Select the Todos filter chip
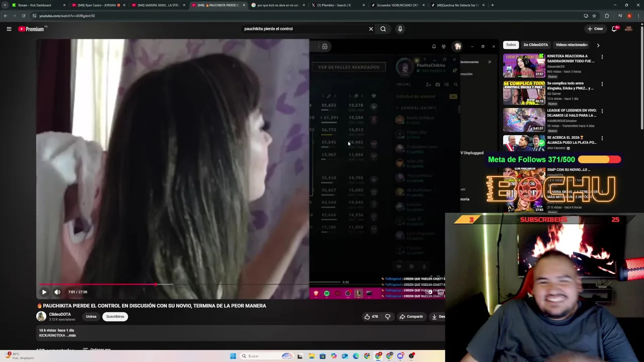Image resolution: width=644 pixels, height=362 pixels. pyautogui.click(x=511, y=45)
